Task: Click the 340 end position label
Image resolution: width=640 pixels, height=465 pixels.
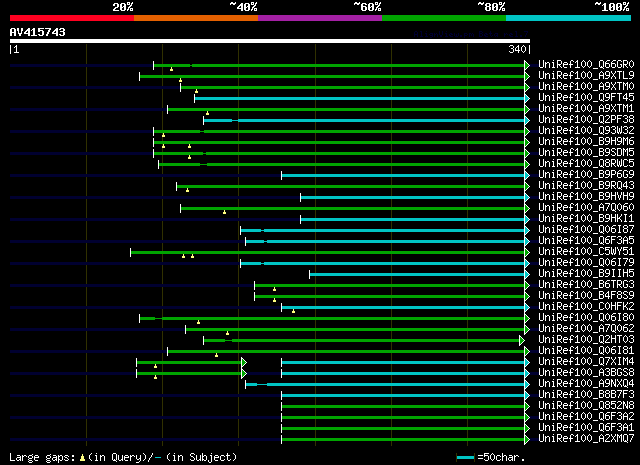Action: 518,49
